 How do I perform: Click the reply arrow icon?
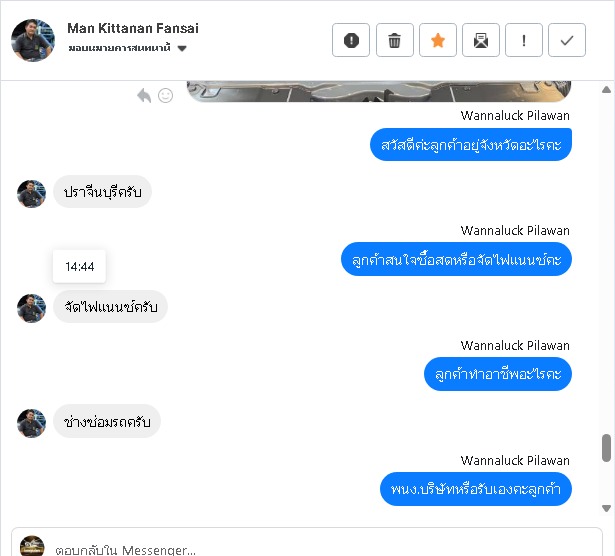pyautogui.click(x=144, y=95)
